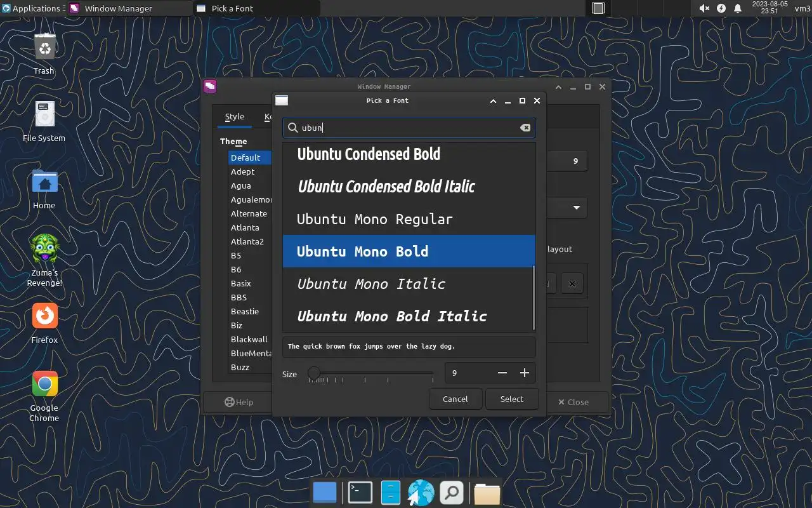This screenshot has width=812, height=508.
Task: Open the application finder magnifier dock icon
Action: [x=452, y=493]
